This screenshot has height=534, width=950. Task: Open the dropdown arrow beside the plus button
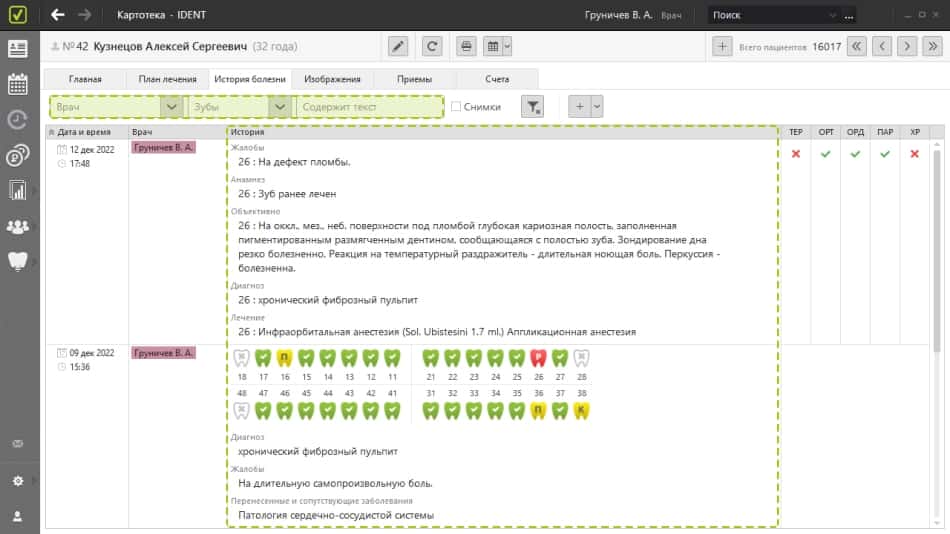pos(597,106)
